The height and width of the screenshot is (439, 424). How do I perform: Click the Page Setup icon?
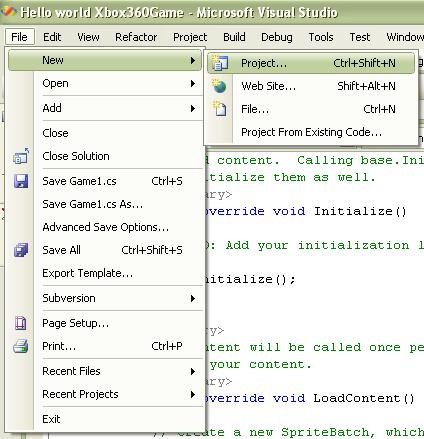pyautogui.click(x=21, y=323)
